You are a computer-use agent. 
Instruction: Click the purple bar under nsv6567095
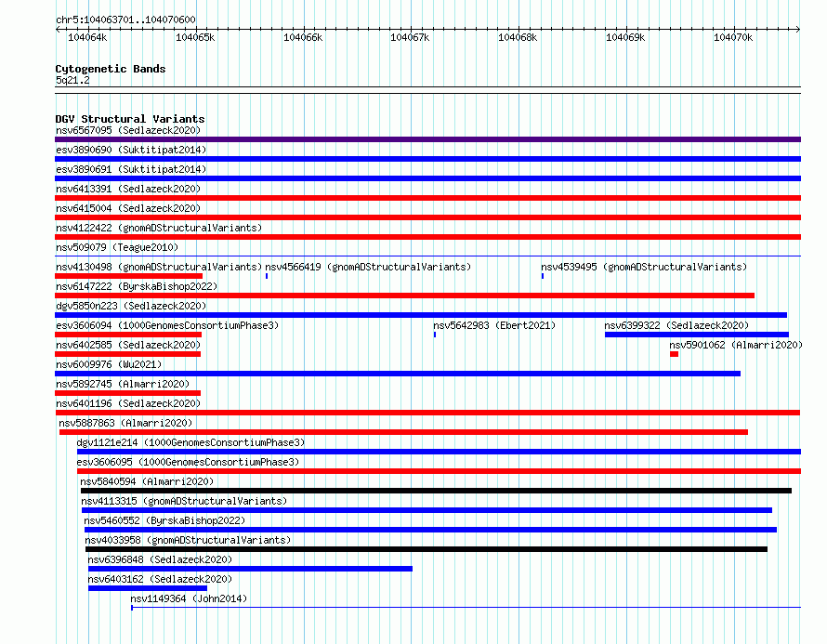(x=427, y=139)
